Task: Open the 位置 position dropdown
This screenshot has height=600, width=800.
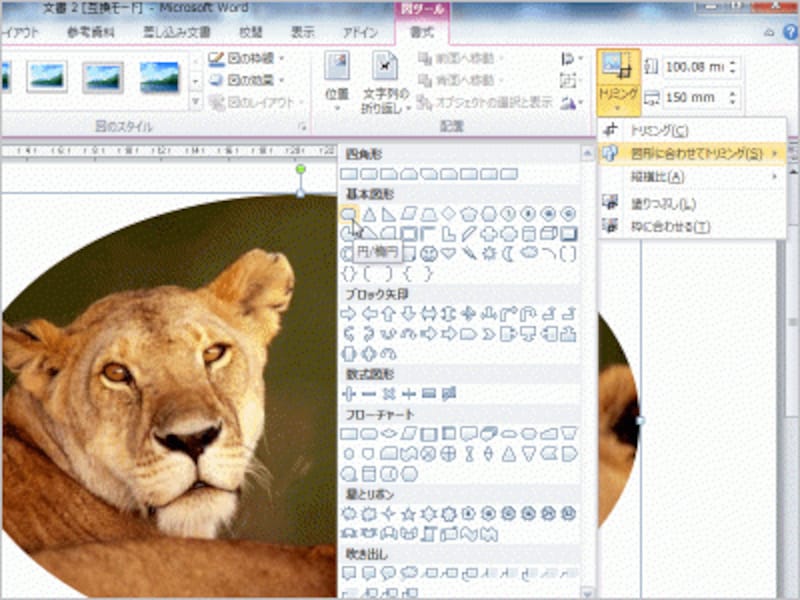Action: pos(337,82)
